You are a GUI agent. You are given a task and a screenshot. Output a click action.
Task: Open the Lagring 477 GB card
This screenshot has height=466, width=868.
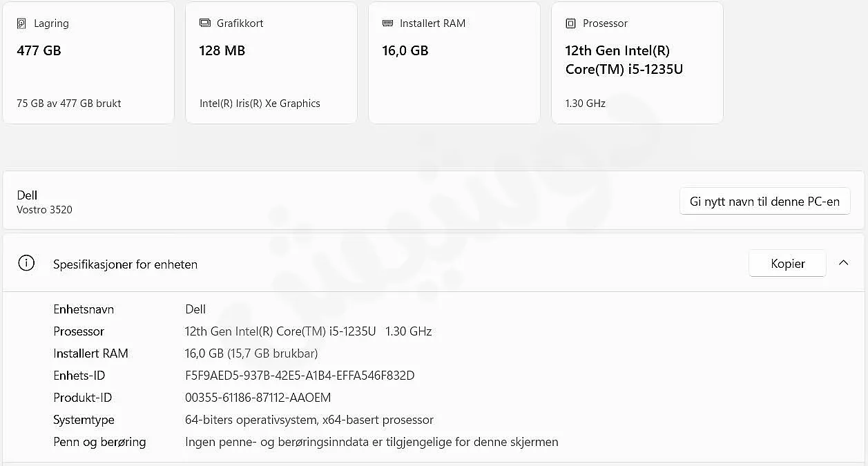click(88, 63)
